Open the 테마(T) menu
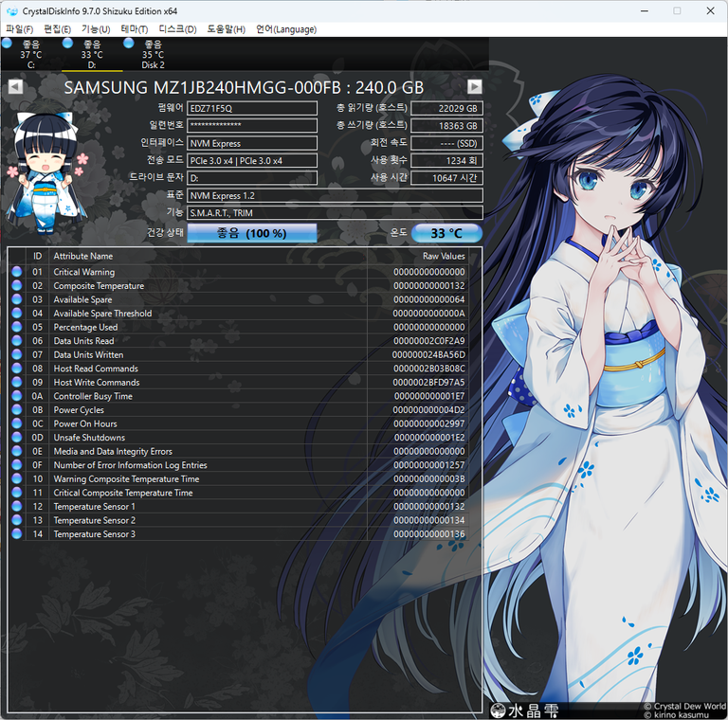 coord(134,29)
